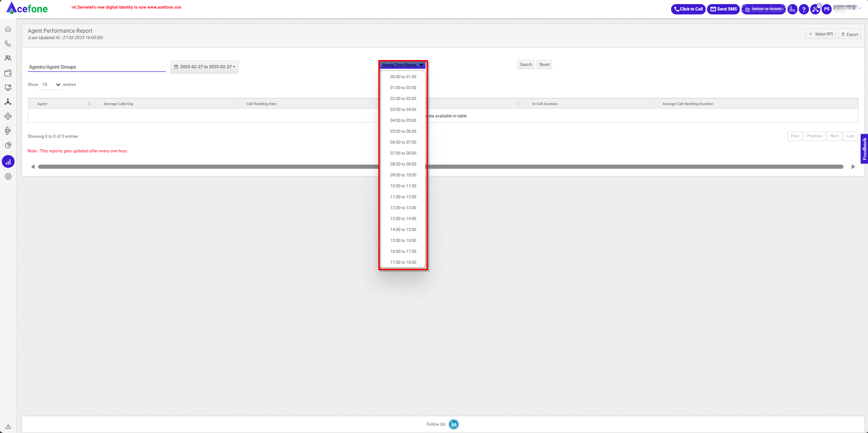868x433 pixels.
Task: Export the Agent Performance Report
Action: (x=849, y=34)
